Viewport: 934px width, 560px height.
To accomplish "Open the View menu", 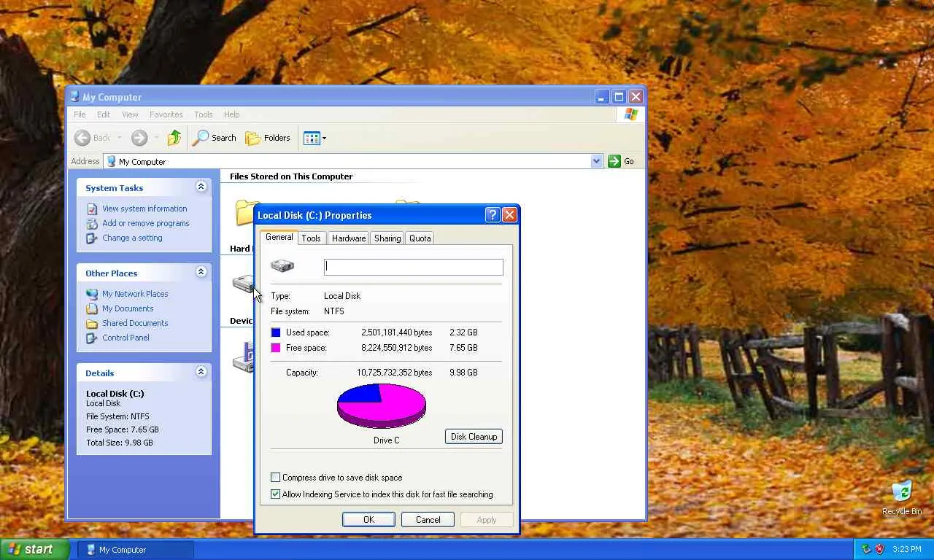I will tap(130, 114).
